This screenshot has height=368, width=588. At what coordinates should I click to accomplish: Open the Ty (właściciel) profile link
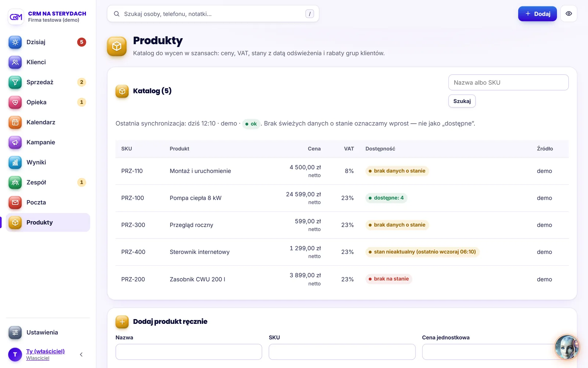(45, 351)
